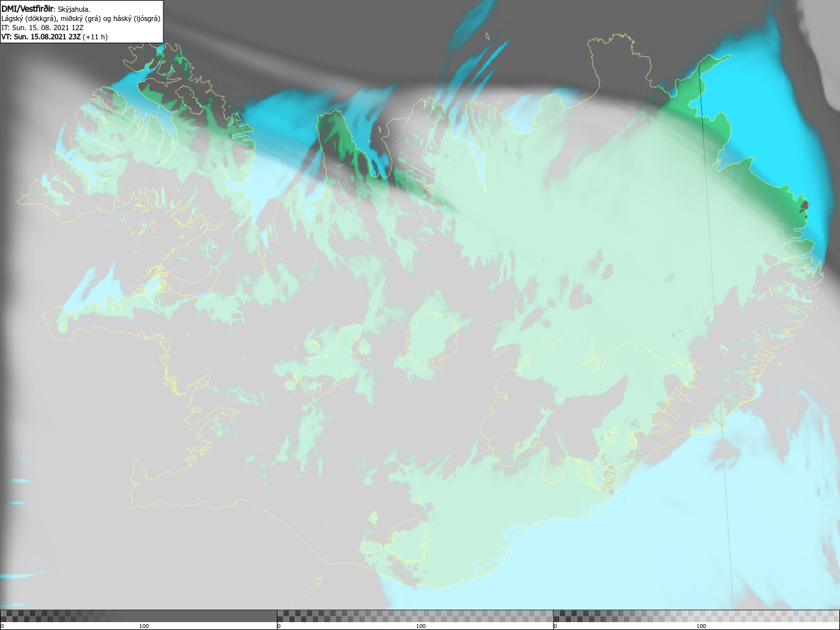This screenshot has height=630, width=840.
Task: Click the '100' label under the middle scale
Action: click(x=421, y=626)
